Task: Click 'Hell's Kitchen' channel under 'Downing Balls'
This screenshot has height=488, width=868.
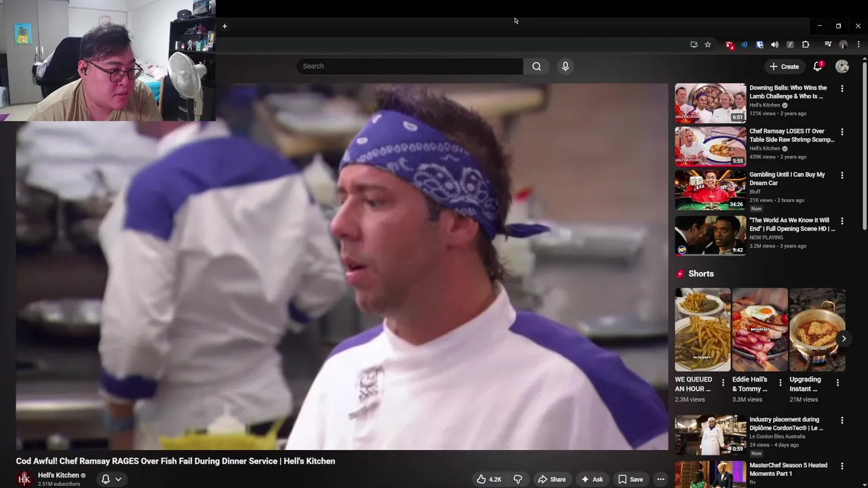Action: point(765,105)
